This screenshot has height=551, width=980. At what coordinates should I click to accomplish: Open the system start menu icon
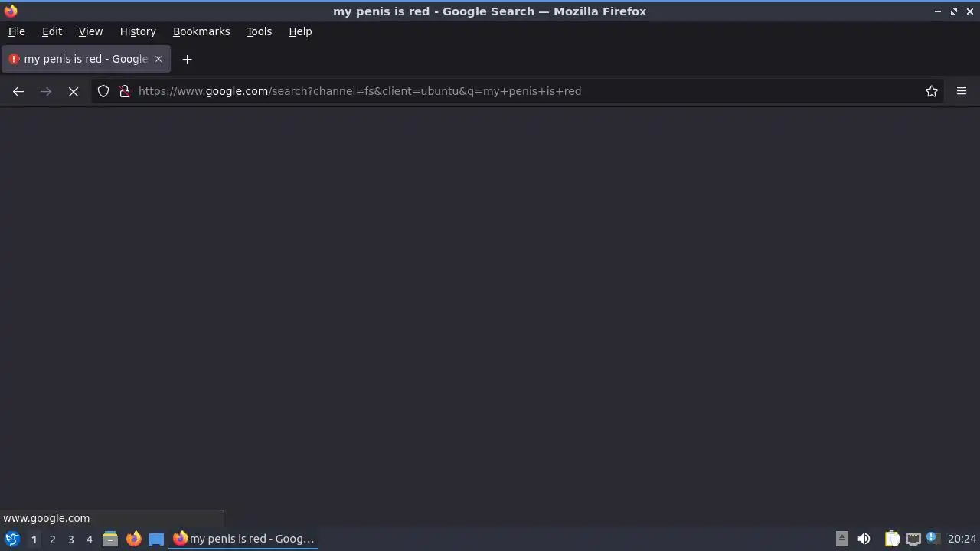[11, 539]
